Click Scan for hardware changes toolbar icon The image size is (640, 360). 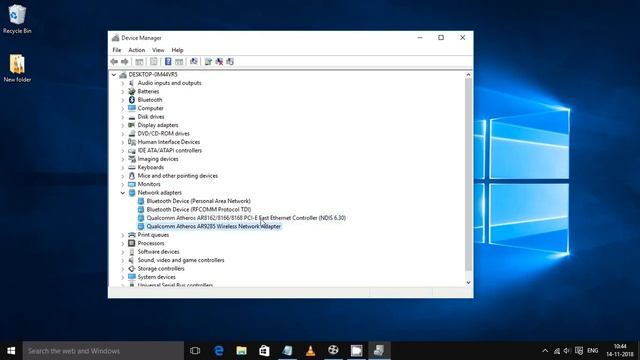194,62
